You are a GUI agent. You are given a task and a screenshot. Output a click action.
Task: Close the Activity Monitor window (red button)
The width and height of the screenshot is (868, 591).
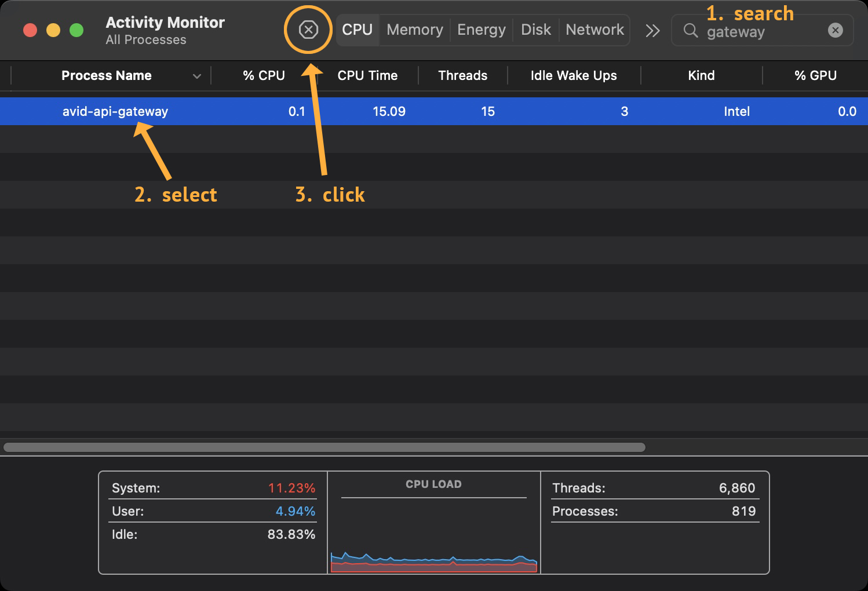click(30, 30)
